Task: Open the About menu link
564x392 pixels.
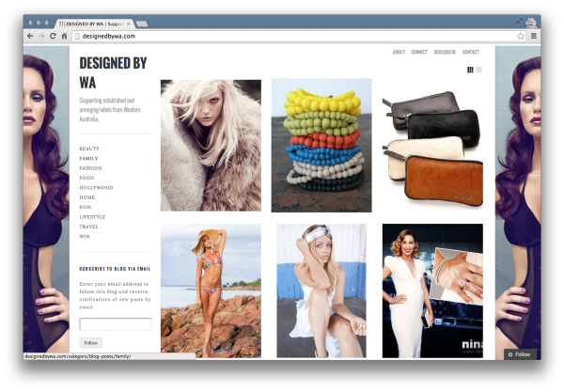Action: [399, 52]
